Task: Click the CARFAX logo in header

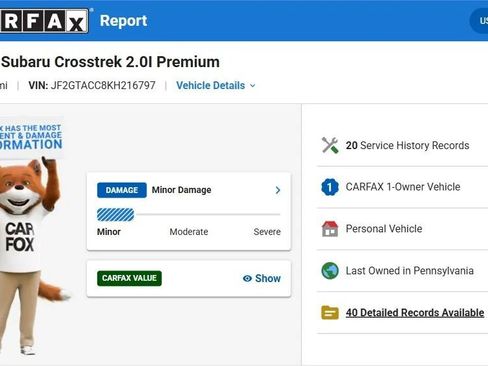Action: [44, 21]
